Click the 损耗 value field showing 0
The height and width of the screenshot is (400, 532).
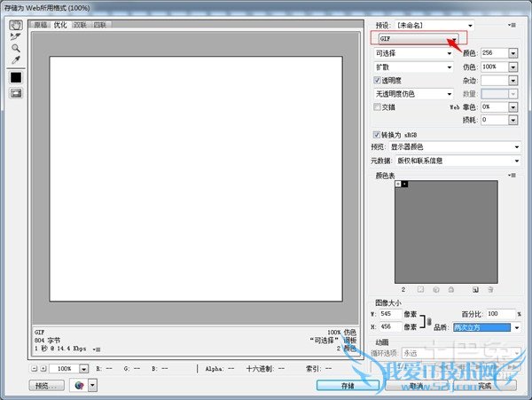(495, 120)
